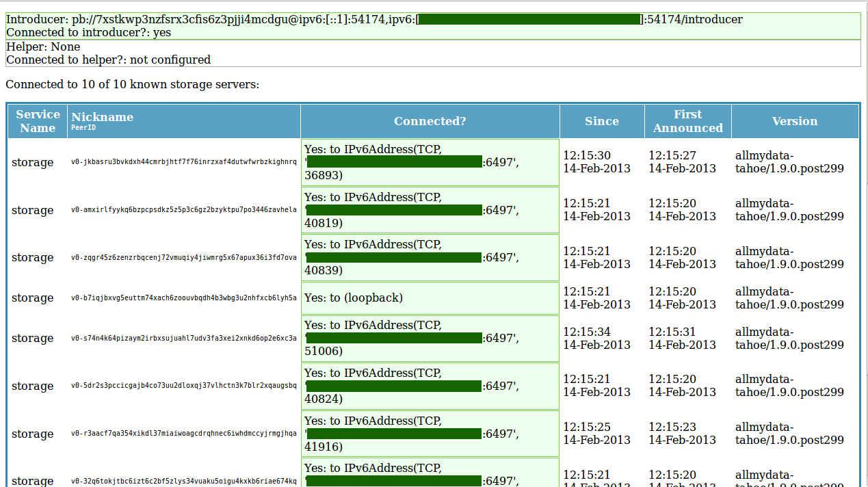Click "Connected to 10 of 10" summary text

[132, 85]
